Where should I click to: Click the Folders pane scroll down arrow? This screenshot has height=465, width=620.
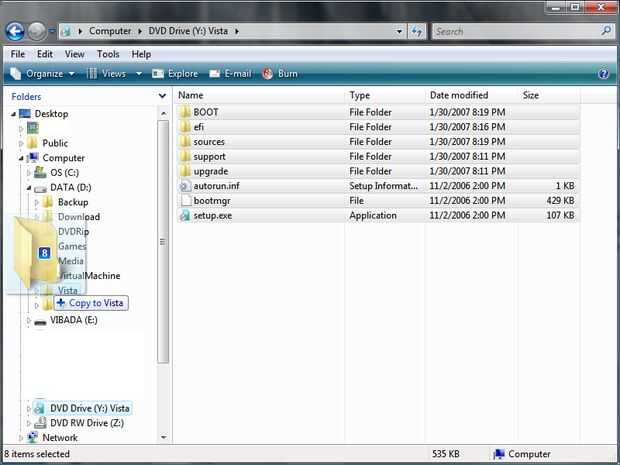point(163,437)
